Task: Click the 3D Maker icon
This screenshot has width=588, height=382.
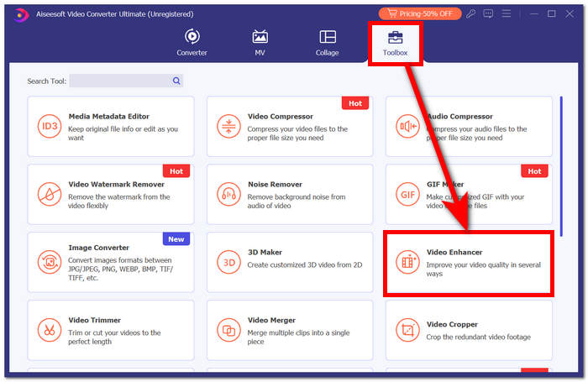Action: (228, 262)
